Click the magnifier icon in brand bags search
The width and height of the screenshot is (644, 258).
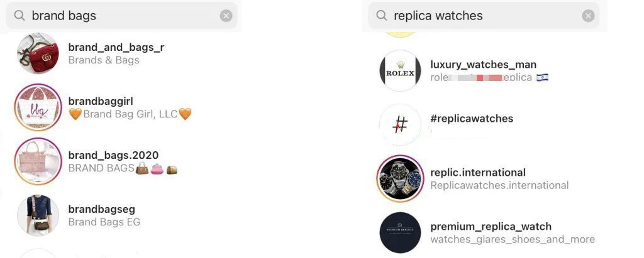pyautogui.click(x=19, y=16)
